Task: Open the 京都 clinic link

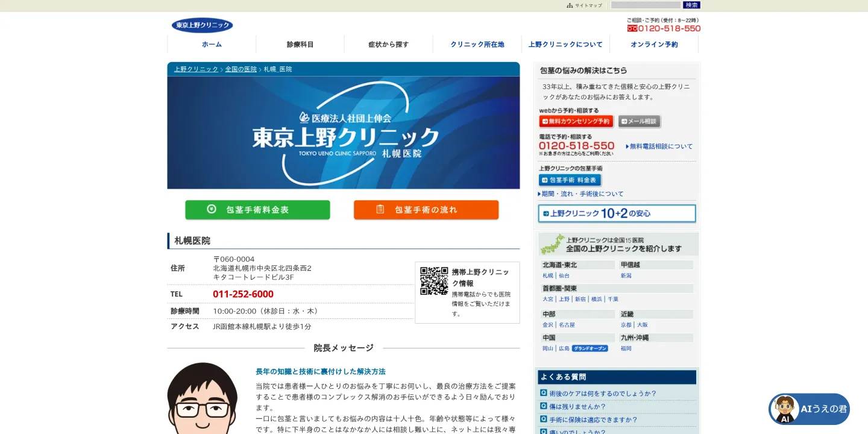Action: click(626, 325)
